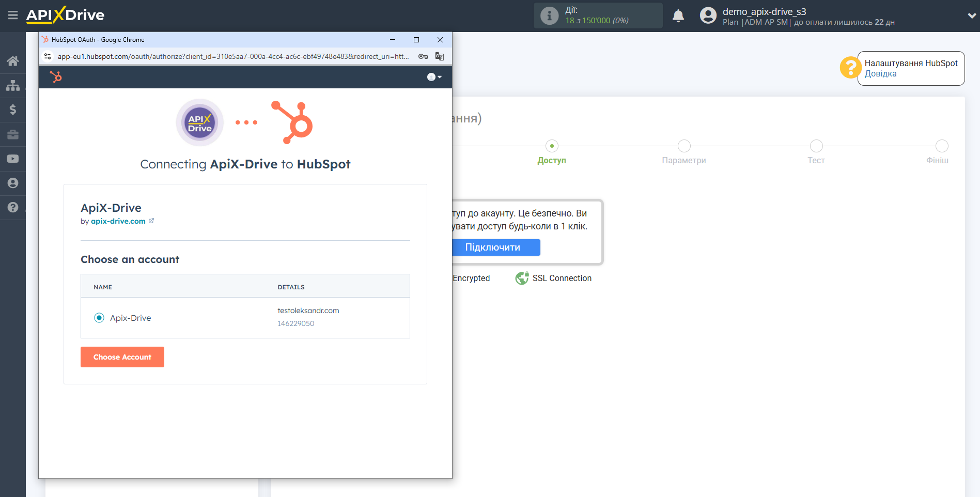Open the home icon in the sidebar
The width and height of the screenshot is (980, 497).
click(13, 61)
